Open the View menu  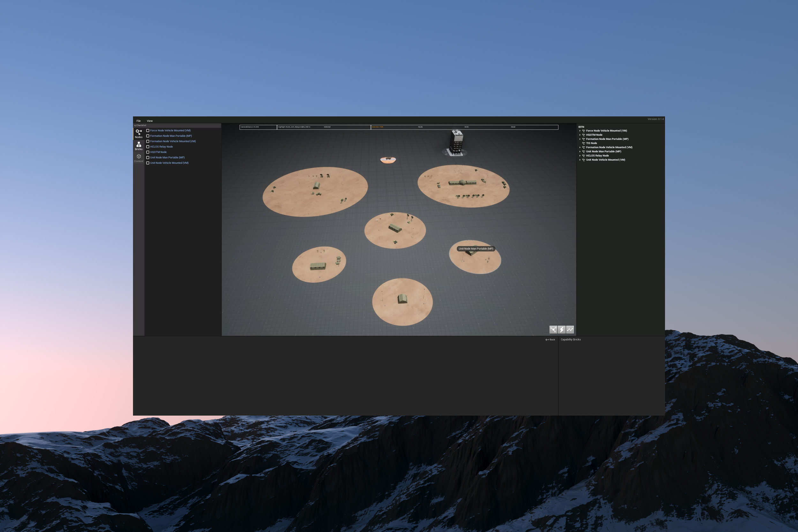(x=150, y=121)
